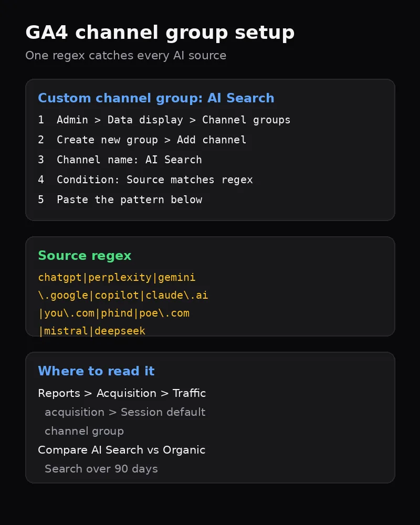Image resolution: width=420 pixels, height=525 pixels.
Task: Select the regex line '|mistral|deepseek'
Action: tap(92, 331)
